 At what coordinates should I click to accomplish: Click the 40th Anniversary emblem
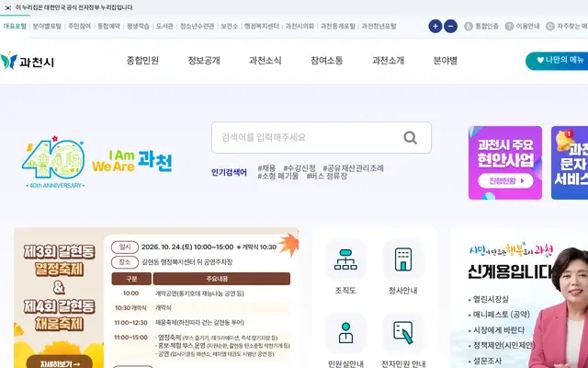pyautogui.click(x=53, y=162)
